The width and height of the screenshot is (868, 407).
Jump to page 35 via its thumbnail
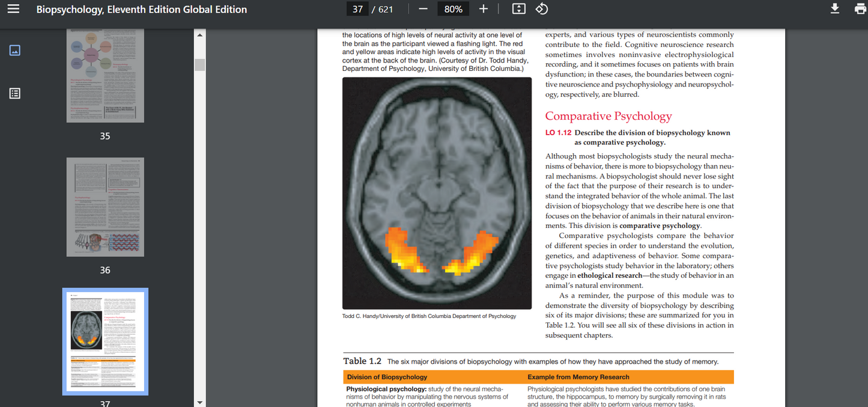pos(105,75)
